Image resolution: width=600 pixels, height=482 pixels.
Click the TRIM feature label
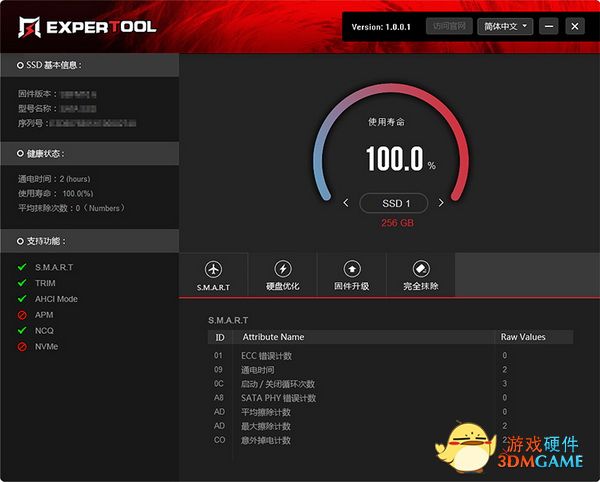(45, 283)
